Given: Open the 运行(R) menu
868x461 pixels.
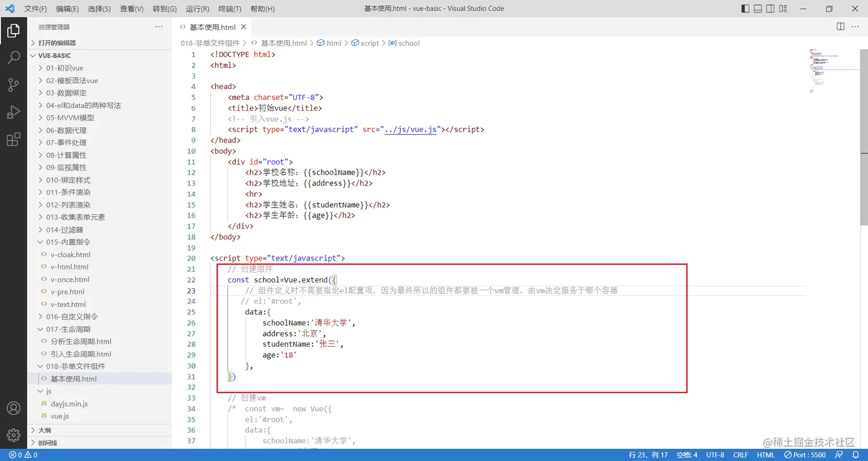Looking at the screenshot, I should point(197,9).
